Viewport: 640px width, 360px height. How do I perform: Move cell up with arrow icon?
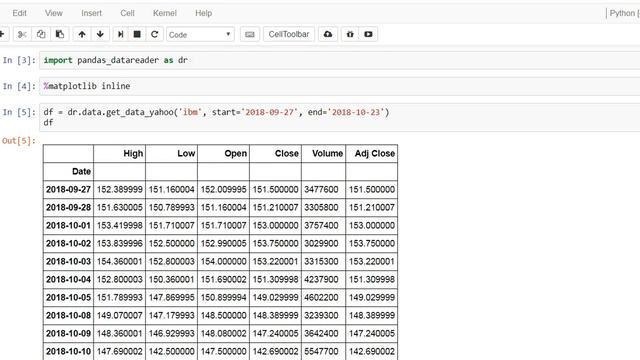82,34
